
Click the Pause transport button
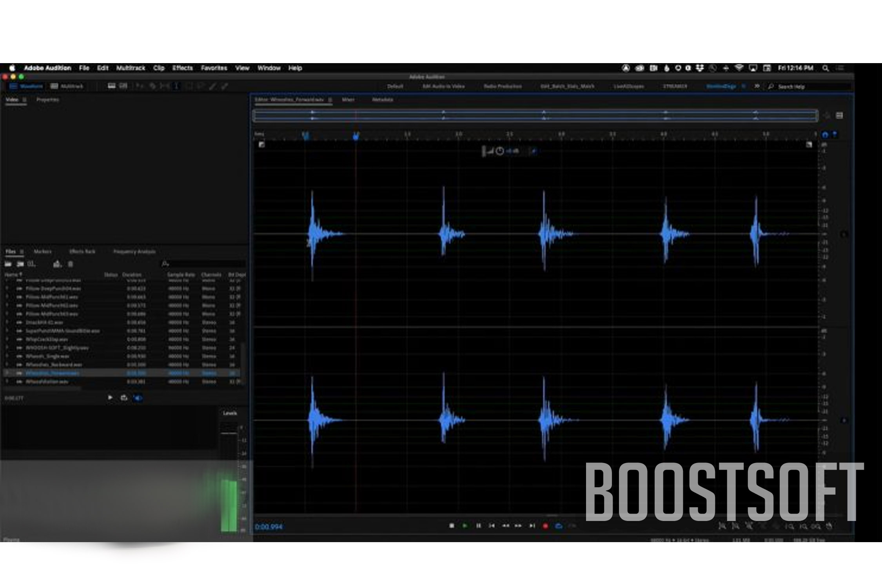(x=478, y=526)
